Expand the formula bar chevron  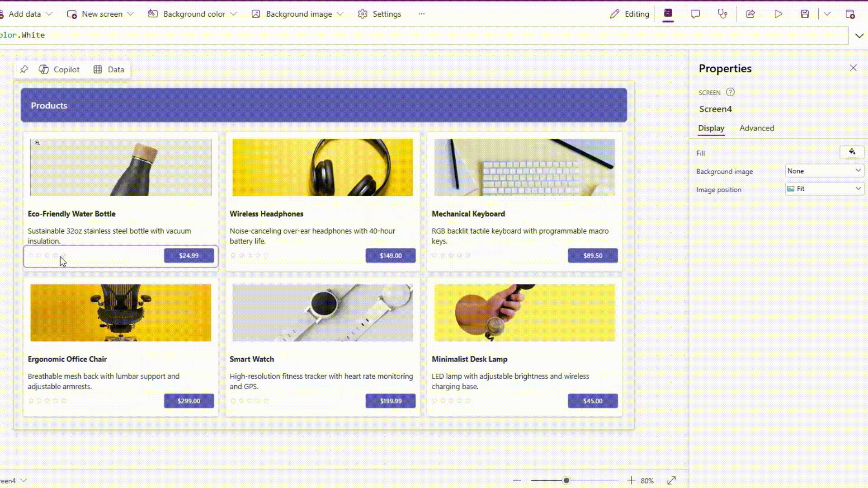859,35
